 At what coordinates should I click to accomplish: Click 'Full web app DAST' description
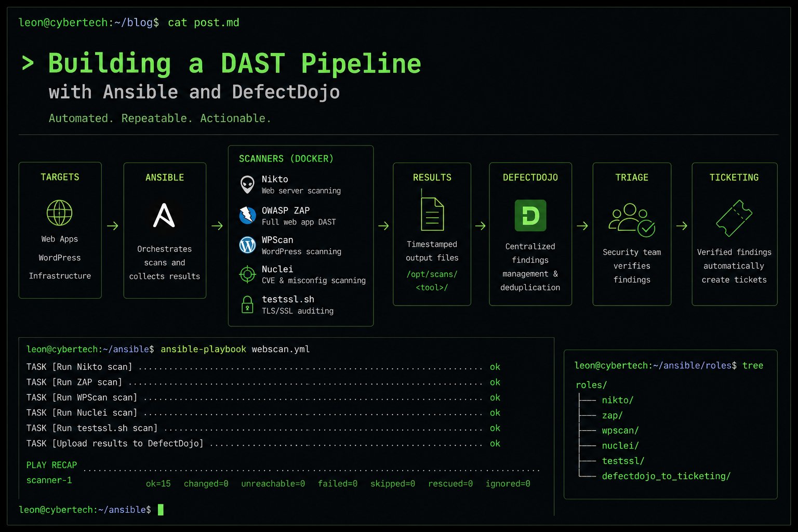(299, 222)
